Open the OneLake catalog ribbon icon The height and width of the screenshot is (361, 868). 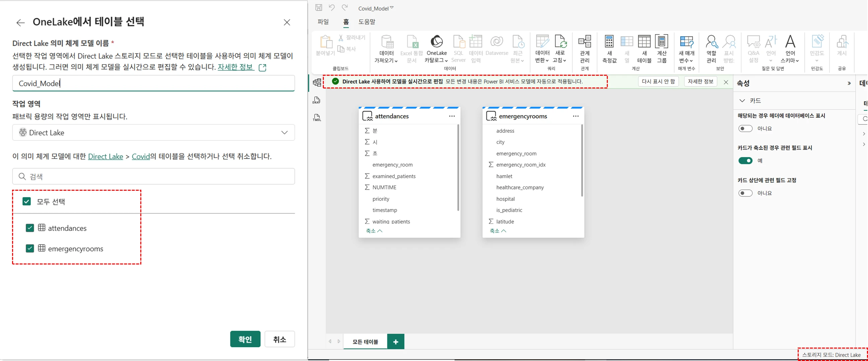pyautogui.click(x=436, y=43)
